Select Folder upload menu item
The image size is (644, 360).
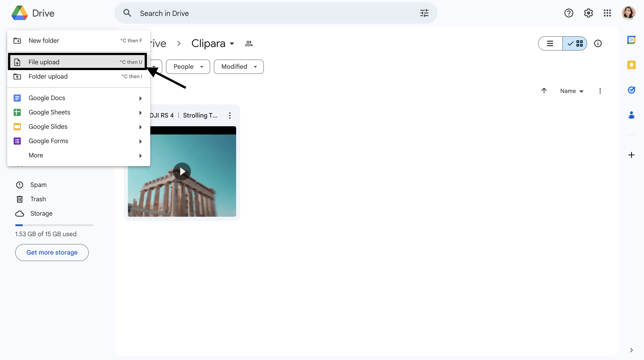coord(78,76)
